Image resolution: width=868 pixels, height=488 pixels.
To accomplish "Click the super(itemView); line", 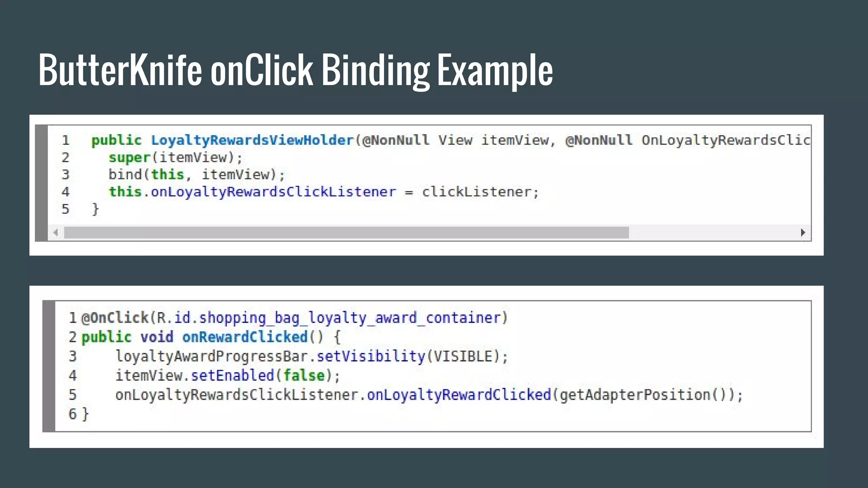I will (176, 158).
